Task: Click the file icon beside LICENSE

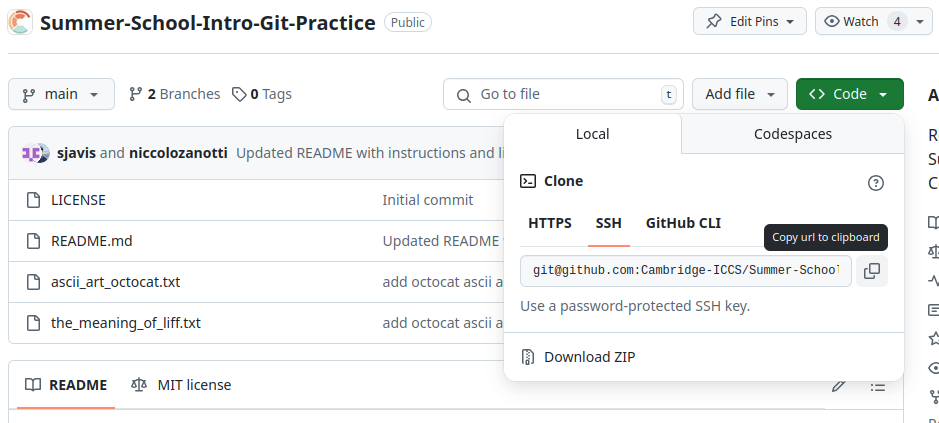Action: pyautogui.click(x=33, y=200)
